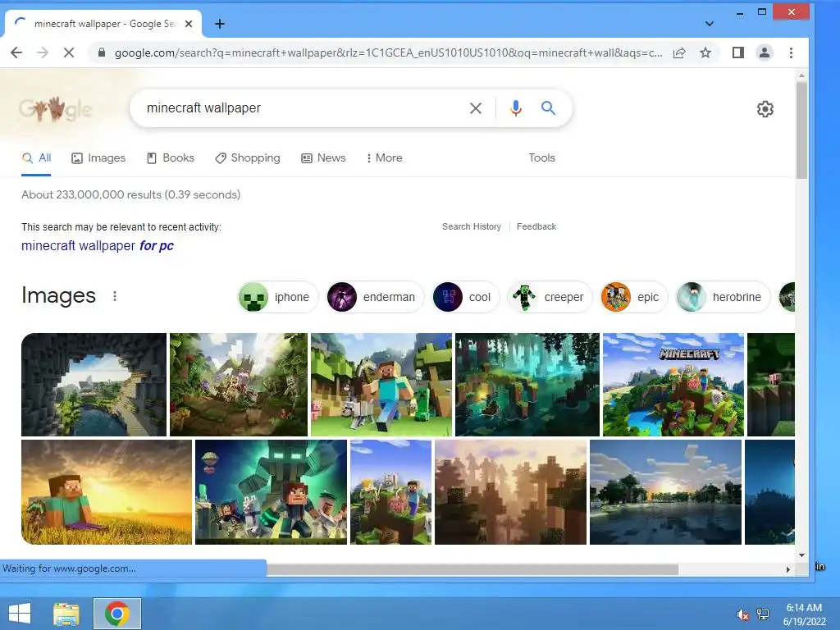Viewport: 840px width, 630px height.
Task: Filter images by enderman chip
Action: pos(375,297)
